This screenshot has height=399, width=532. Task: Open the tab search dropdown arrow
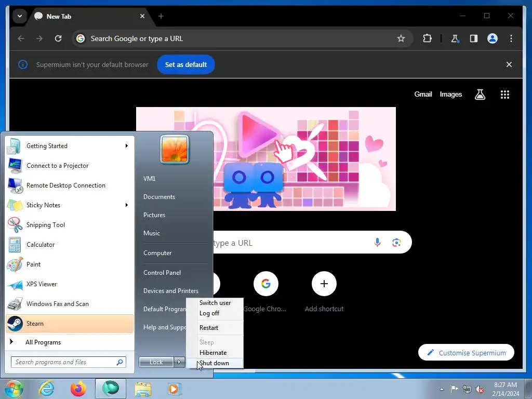[20, 16]
